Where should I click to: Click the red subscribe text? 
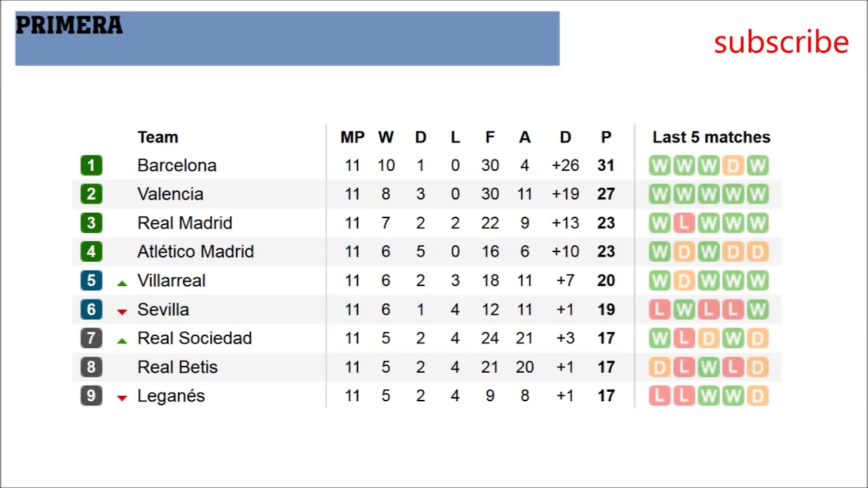[x=781, y=42]
